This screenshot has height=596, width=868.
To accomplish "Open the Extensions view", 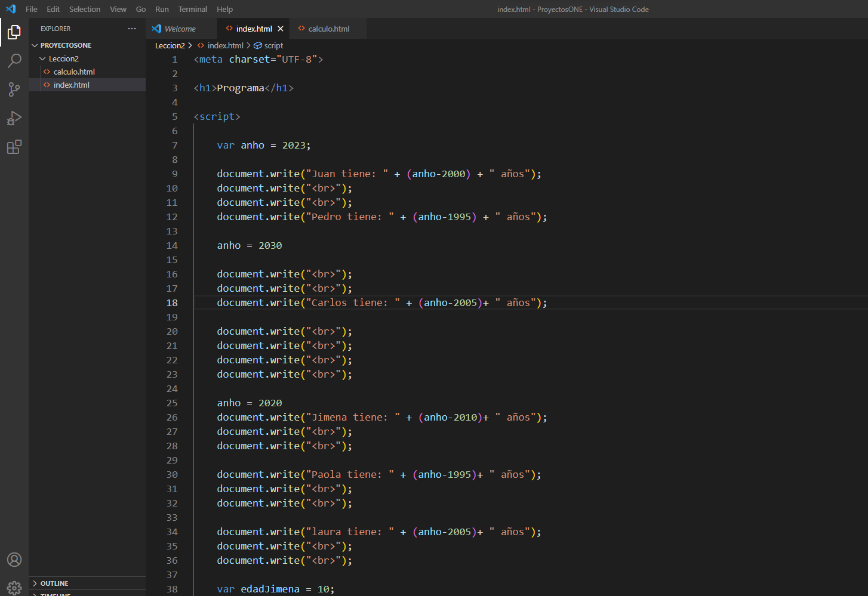I will pyautogui.click(x=14, y=147).
